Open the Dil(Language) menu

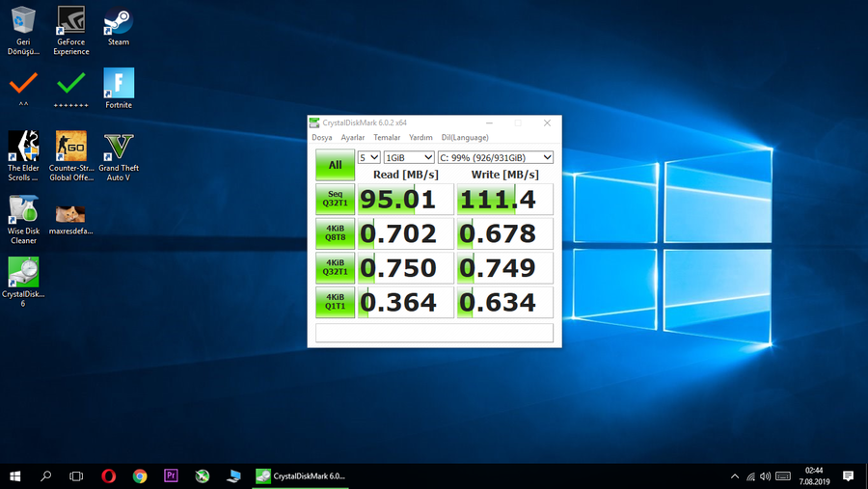465,138
